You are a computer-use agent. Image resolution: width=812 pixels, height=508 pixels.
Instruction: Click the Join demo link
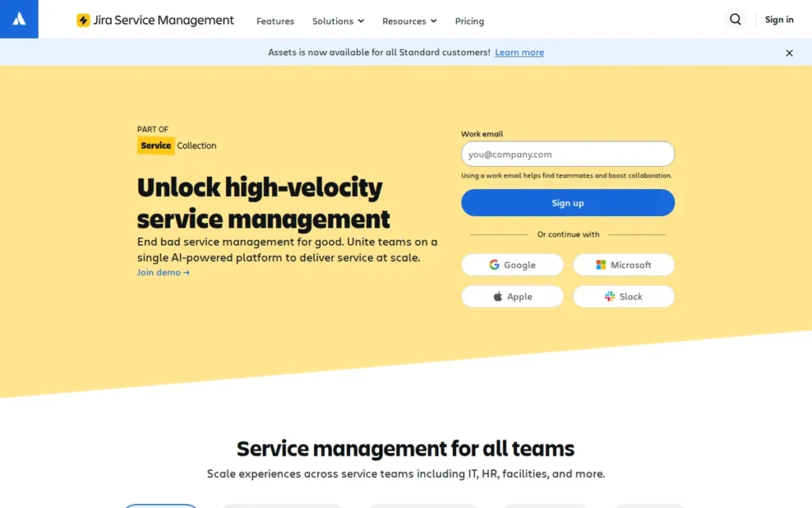coord(163,272)
